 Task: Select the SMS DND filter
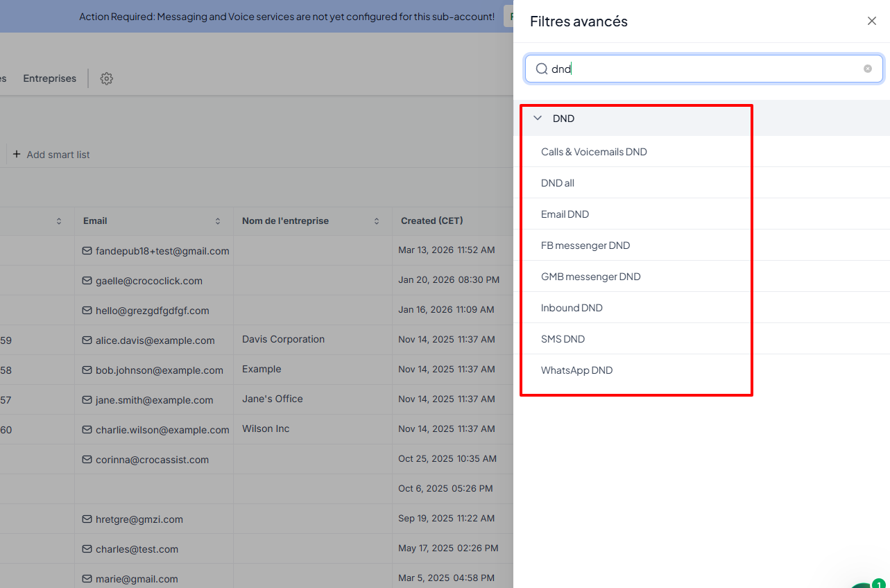563,339
